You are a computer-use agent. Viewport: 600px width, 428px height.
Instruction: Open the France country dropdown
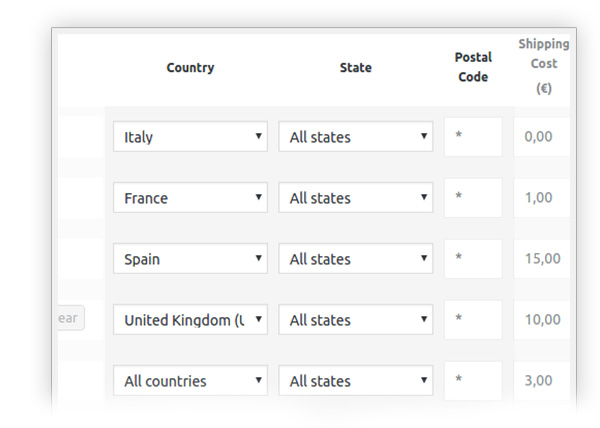click(190, 198)
